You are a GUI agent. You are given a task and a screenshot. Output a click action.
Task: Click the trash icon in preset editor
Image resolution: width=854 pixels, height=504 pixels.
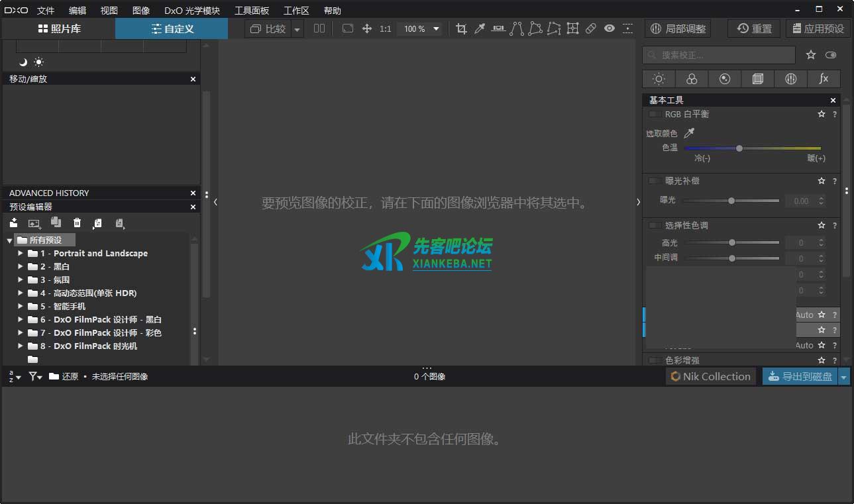(77, 223)
